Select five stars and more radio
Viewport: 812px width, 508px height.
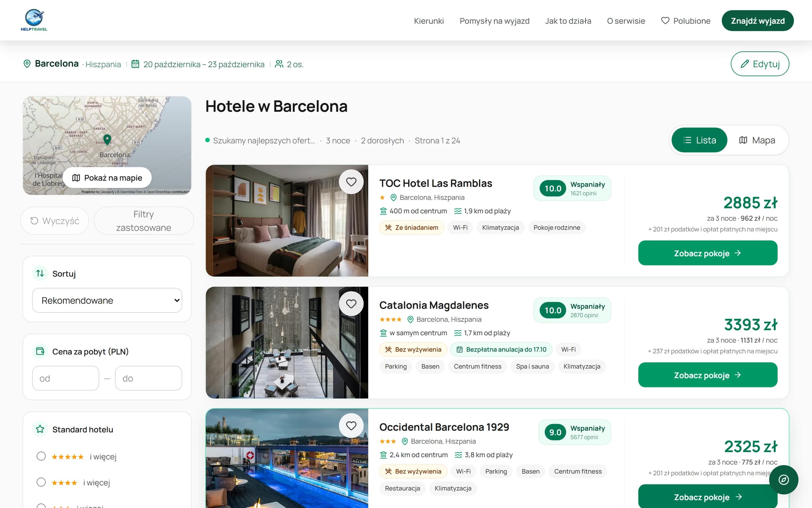pos(41,456)
